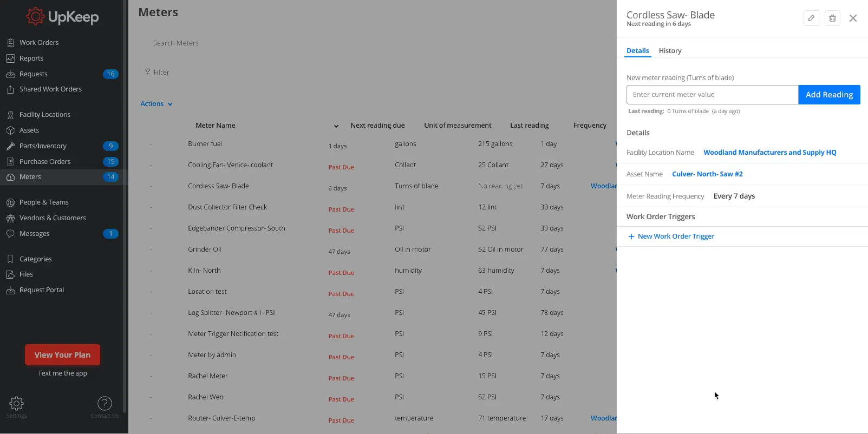Click Text me the app link

click(x=62, y=373)
